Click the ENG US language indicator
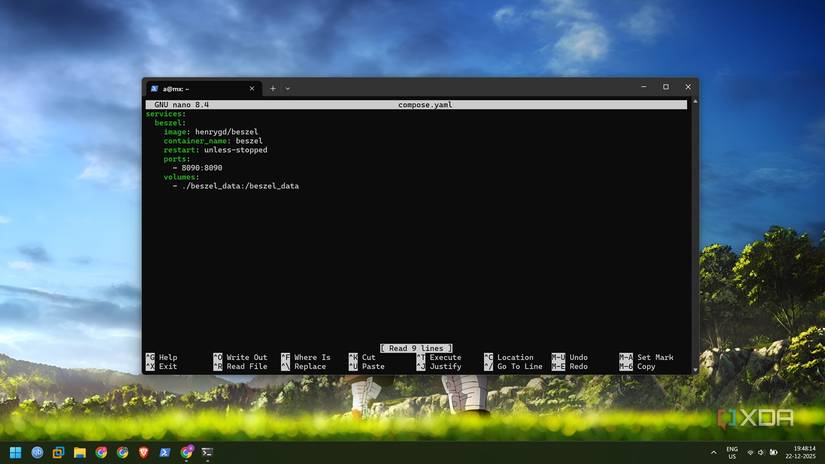825x464 pixels. (x=732, y=452)
